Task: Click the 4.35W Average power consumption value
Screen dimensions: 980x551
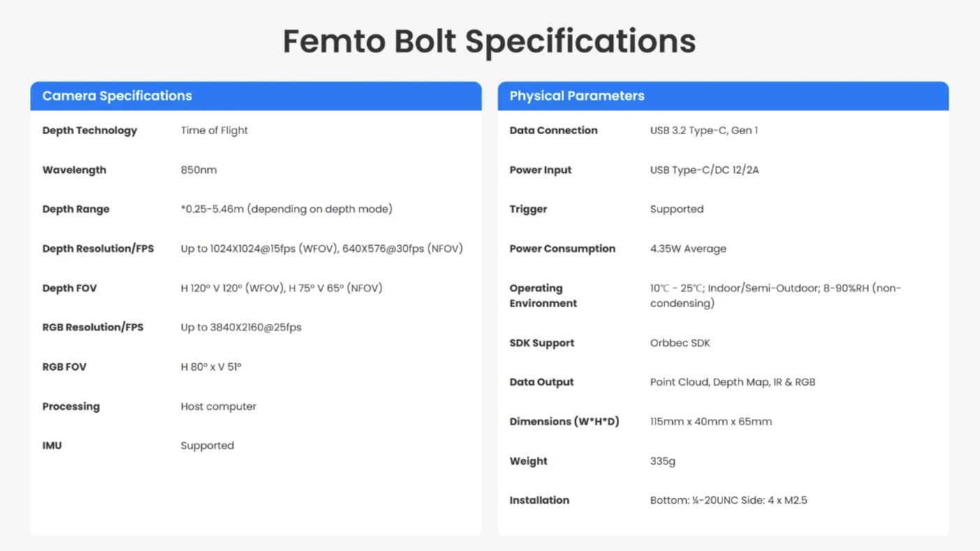Action: click(x=688, y=249)
